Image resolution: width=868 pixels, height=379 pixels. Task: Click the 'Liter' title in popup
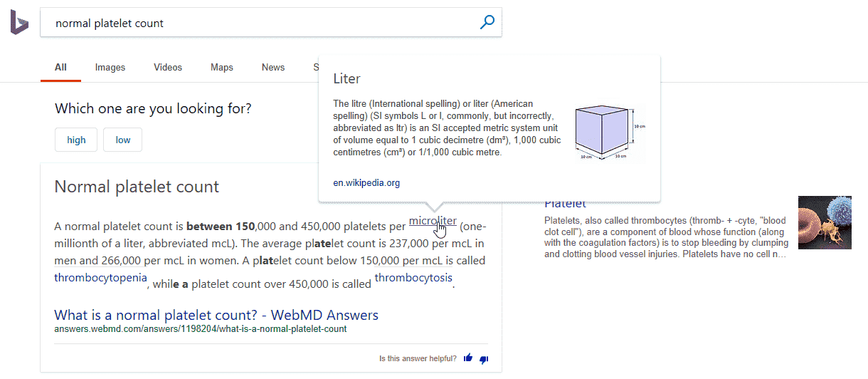click(x=347, y=78)
